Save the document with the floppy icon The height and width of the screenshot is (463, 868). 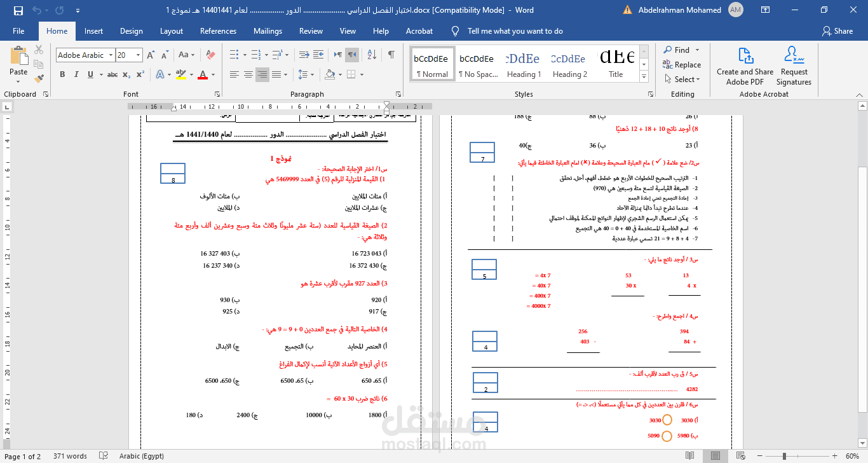(18, 10)
